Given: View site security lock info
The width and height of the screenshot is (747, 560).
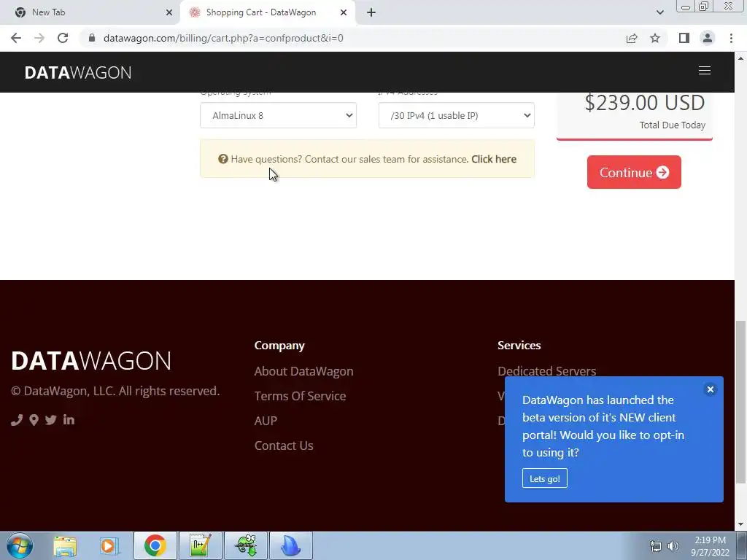Looking at the screenshot, I should 92,38.
